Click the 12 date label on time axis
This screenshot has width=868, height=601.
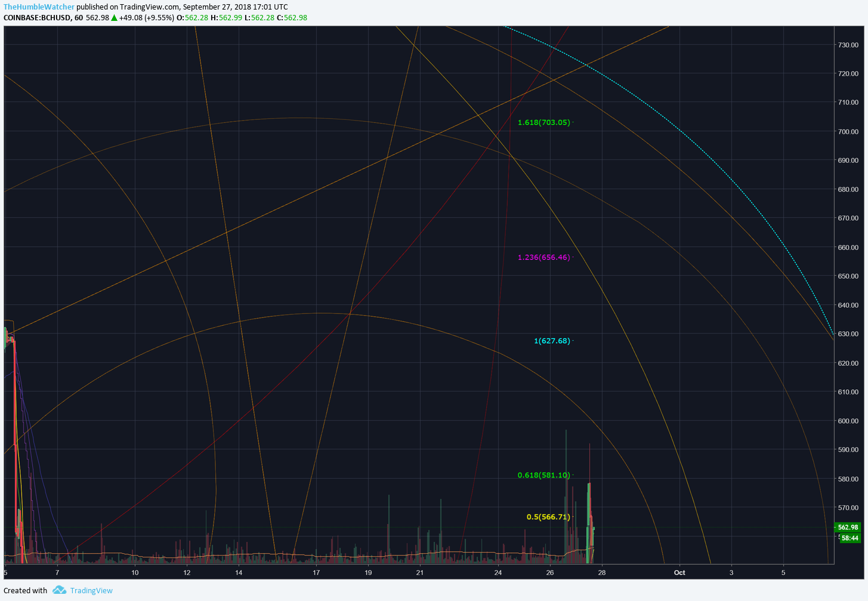pos(187,573)
